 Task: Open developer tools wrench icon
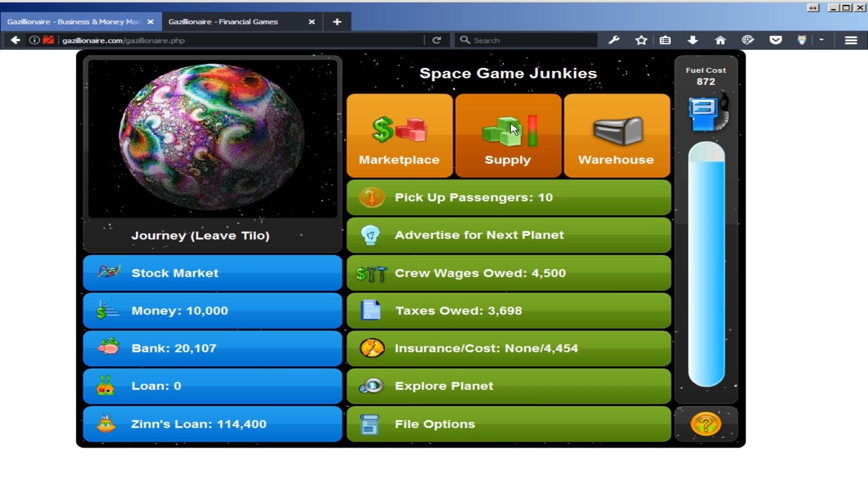click(x=613, y=40)
